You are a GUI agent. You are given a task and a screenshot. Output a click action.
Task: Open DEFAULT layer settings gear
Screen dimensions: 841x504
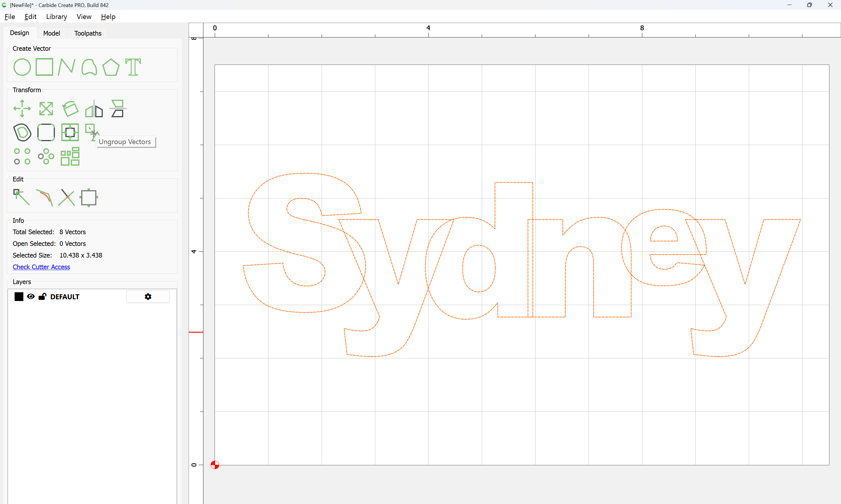[148, 297]
